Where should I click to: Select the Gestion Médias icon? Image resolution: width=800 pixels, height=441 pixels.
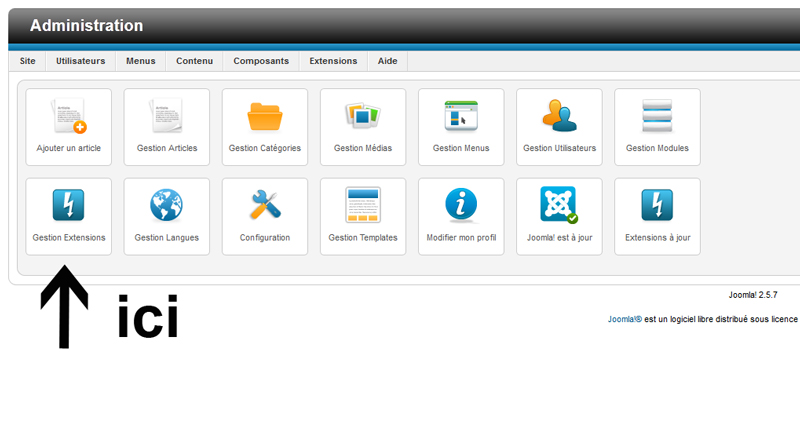(362, 118)
